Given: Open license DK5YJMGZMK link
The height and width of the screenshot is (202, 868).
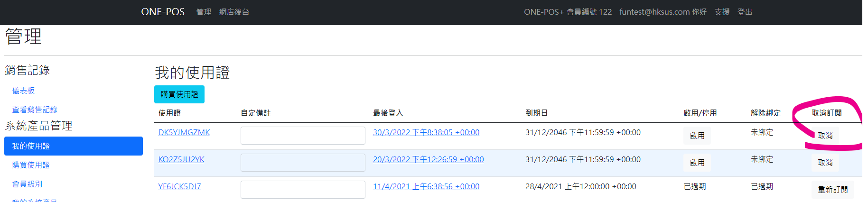Looking at the screenshot, I should (184, 132).
